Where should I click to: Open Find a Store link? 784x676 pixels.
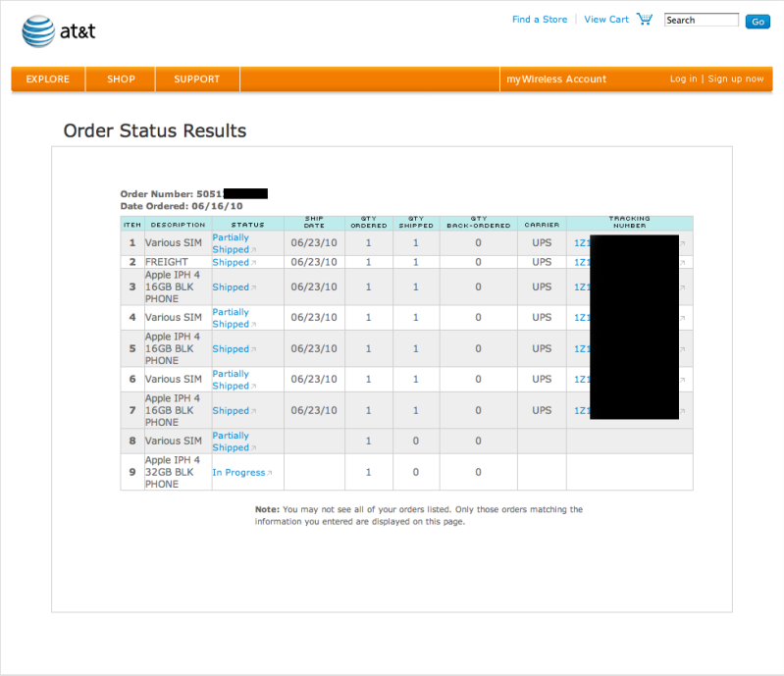click(x=540, y=20)
